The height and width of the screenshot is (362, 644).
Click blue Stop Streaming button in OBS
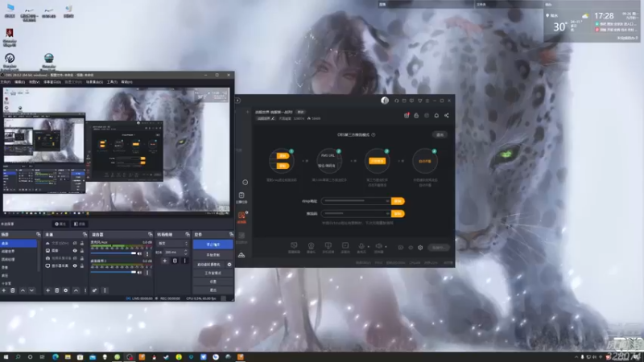pos(213,245)
